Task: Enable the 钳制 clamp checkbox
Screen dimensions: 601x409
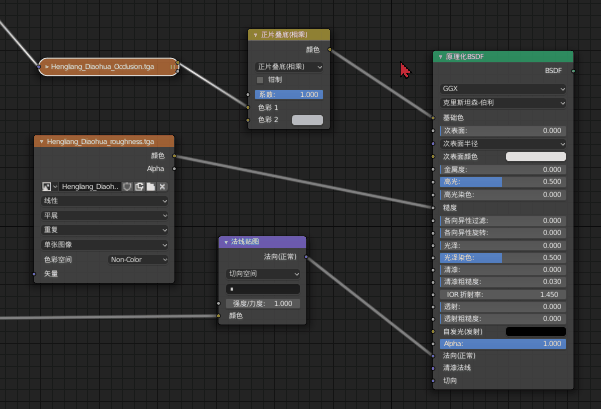Action: pos(260,80)
